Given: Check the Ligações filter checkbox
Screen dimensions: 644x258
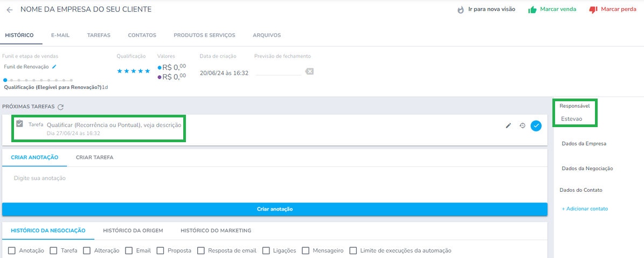Looking at the screenshot, I should 267,250.
